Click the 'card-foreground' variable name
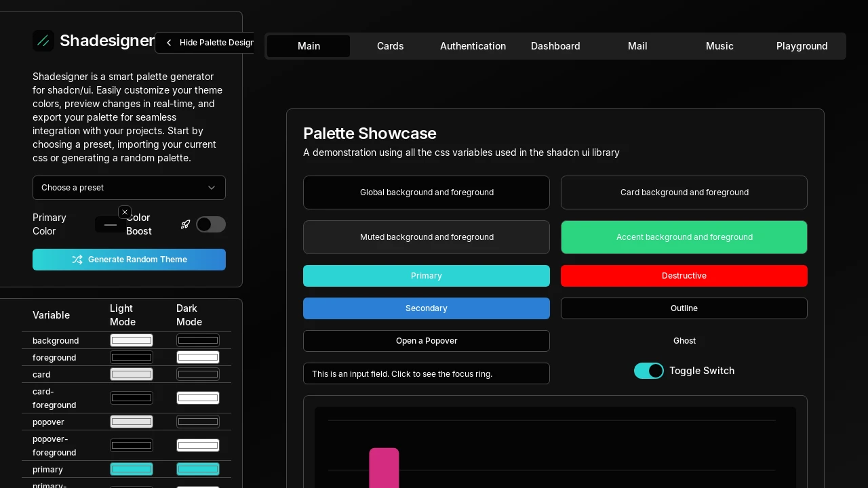The height and width of the screenshot is (488, 868). point(54,398)
